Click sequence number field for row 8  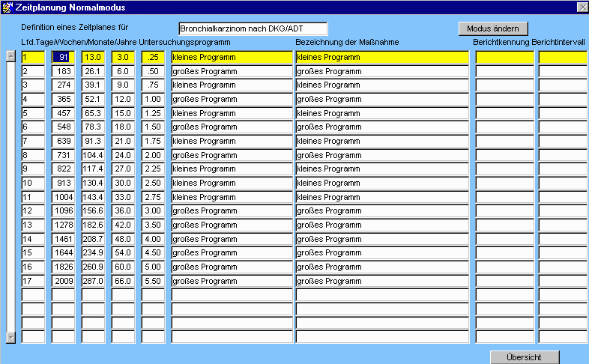tap(33, 155)
